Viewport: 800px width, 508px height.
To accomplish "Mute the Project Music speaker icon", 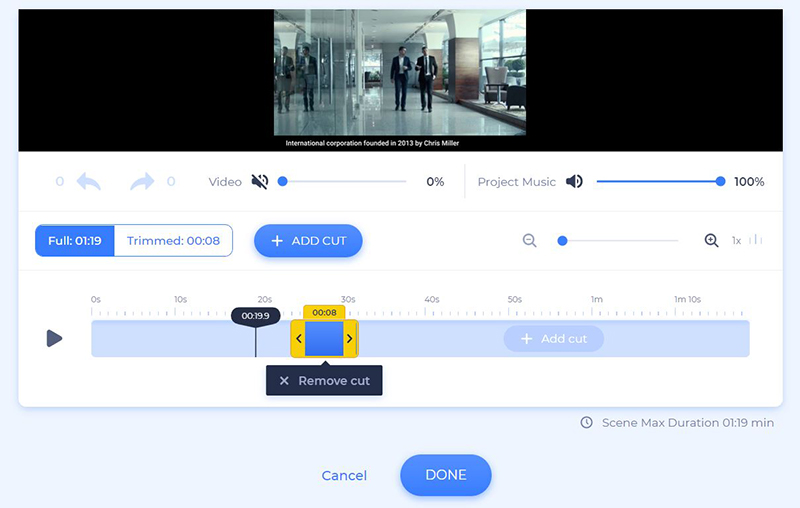I will tap(574, 182).
